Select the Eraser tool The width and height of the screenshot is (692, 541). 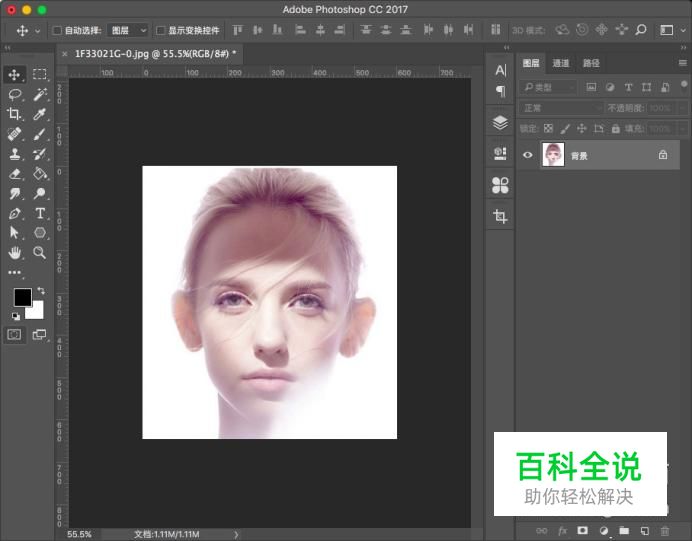[x=15, y=173]
